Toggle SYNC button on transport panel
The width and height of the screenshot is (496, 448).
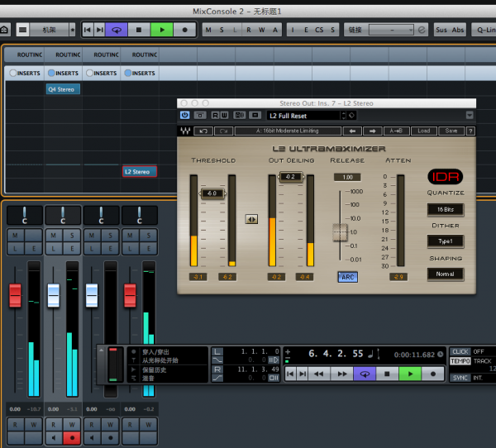460,378
